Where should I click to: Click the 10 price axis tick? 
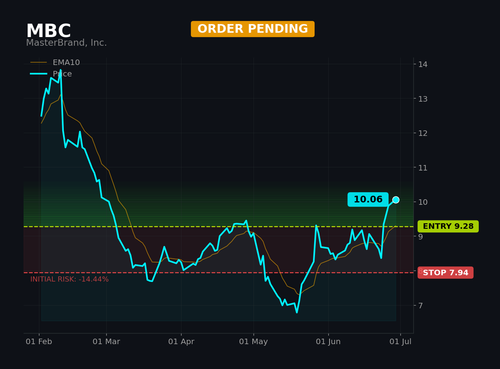(423, 202)
